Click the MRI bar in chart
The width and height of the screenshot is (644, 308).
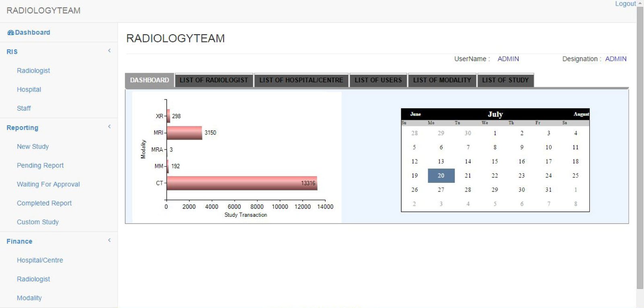point(184,133)
